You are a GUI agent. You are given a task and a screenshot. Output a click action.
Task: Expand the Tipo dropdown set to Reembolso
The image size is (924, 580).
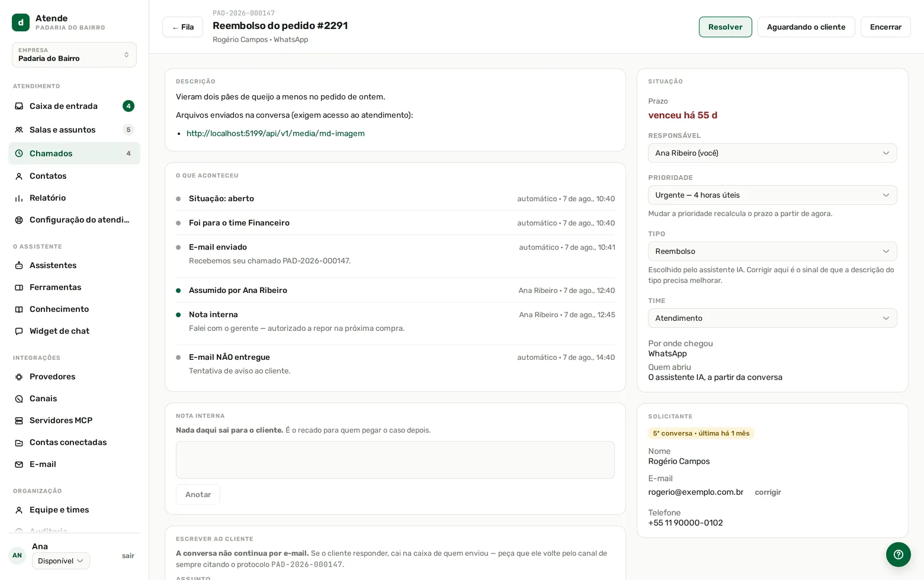[772, 251]
